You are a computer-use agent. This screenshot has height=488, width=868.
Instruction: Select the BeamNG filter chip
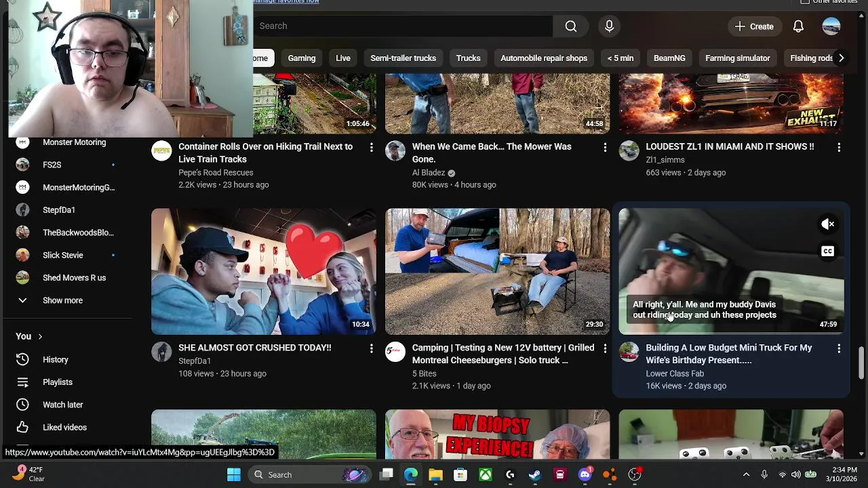tap(669, 58)
